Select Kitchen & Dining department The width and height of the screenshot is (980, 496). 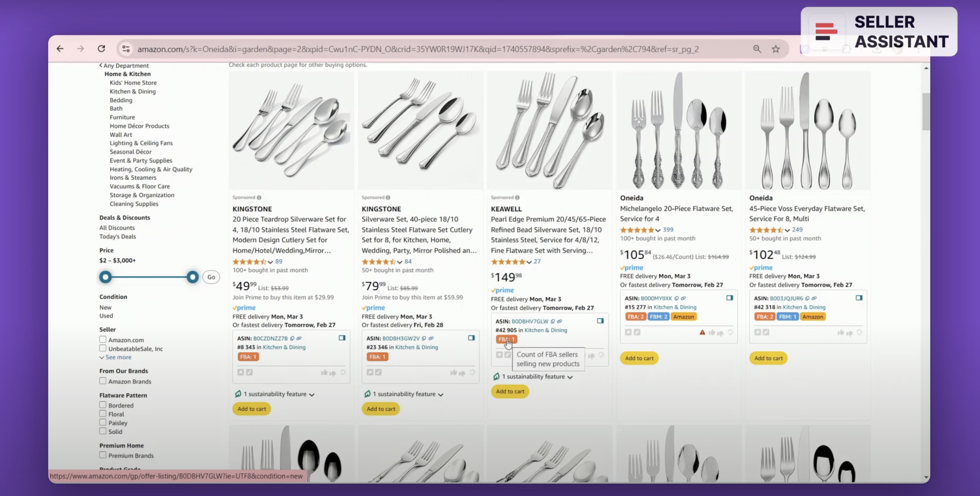click(x=133, y=91)
